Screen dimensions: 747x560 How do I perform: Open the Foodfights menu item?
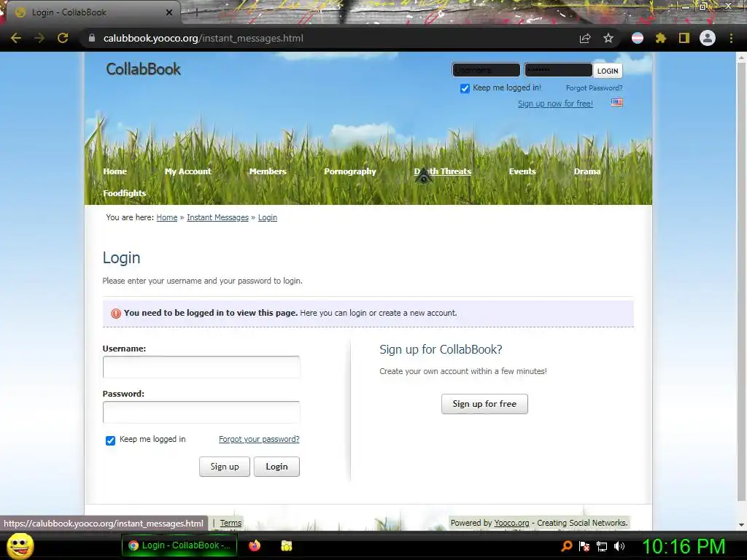coord(124,193)
